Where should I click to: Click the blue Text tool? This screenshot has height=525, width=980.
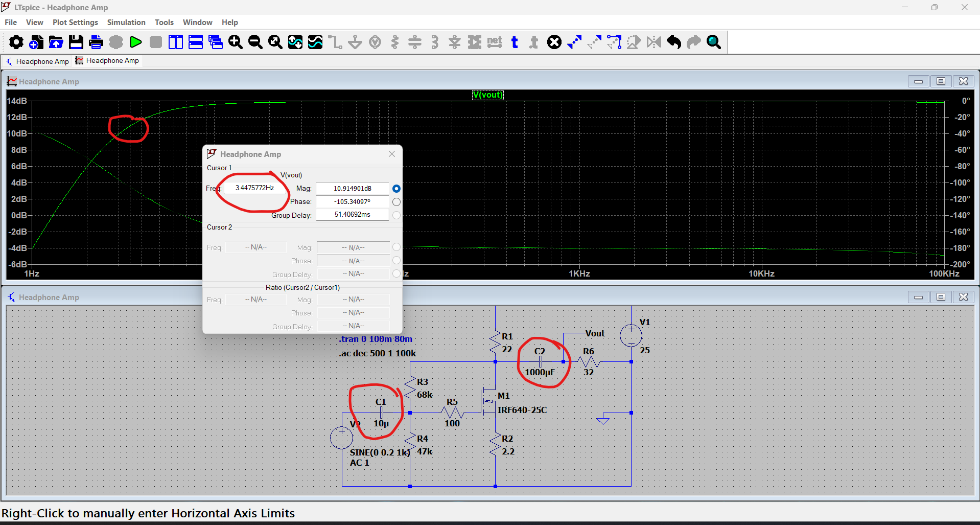515,42
